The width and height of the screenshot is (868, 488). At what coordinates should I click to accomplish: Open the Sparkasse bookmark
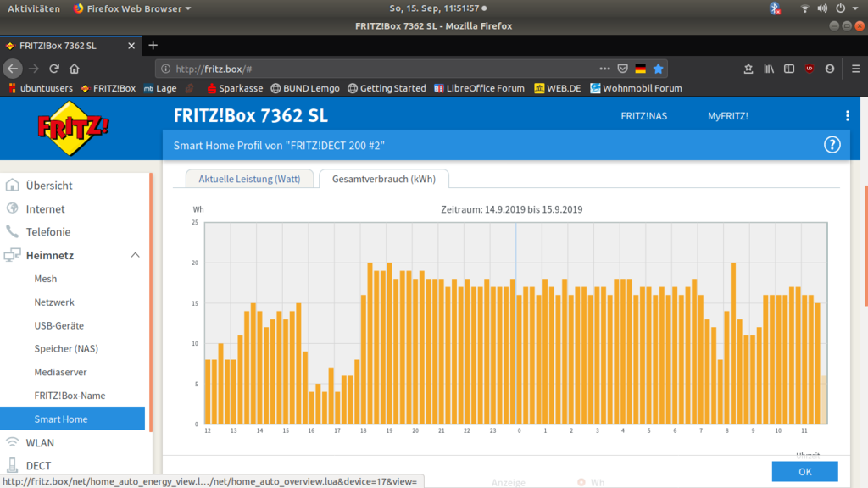coord(235,88)
